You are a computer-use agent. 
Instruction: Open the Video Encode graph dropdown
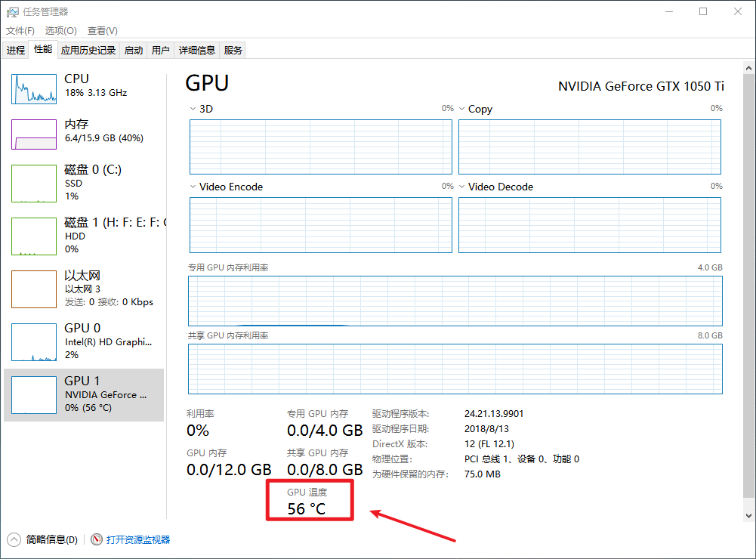[x=193, y=187]
